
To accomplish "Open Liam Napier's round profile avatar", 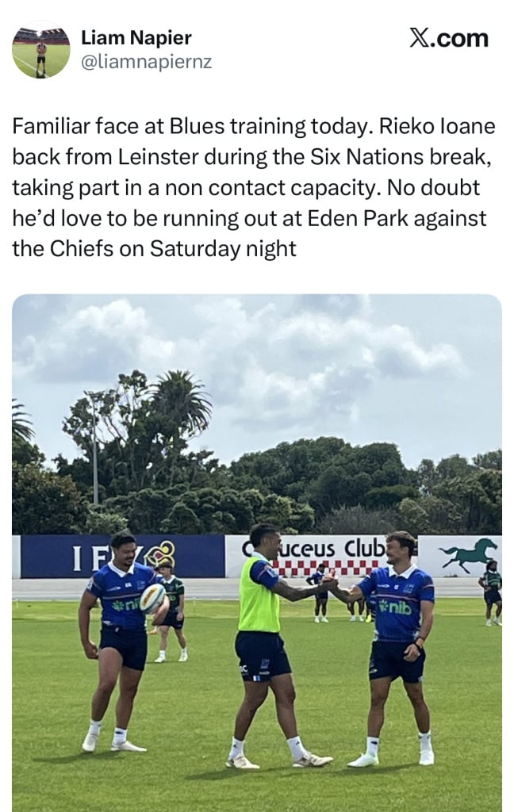I will 41,50.
